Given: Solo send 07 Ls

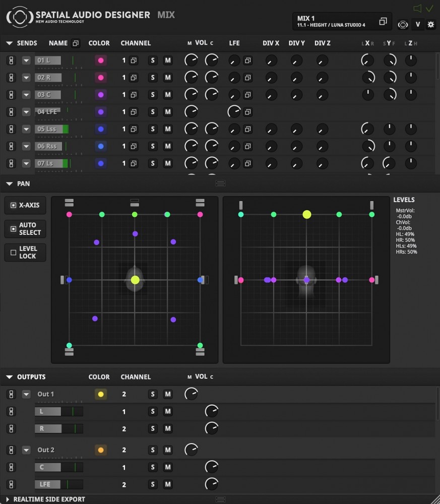Looking at the screenshot, I should click(x=153, y=164).
